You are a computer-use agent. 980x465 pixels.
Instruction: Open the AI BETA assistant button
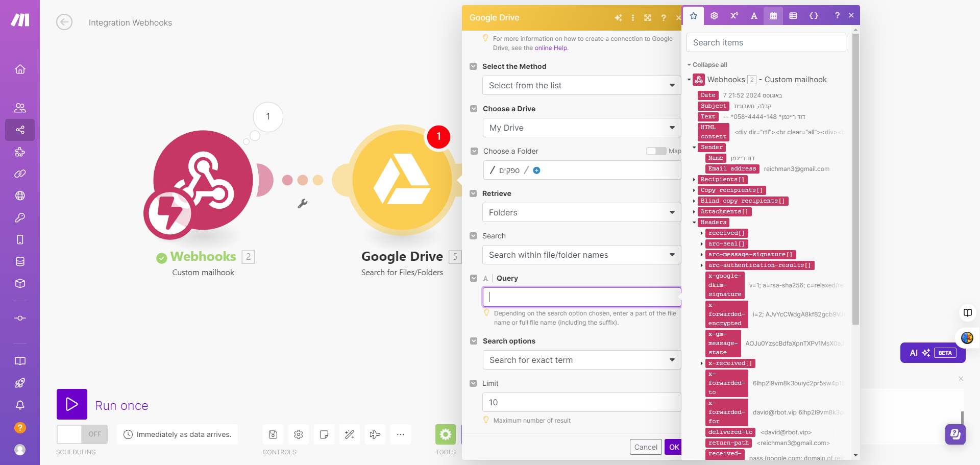click(x=933, y=353)
